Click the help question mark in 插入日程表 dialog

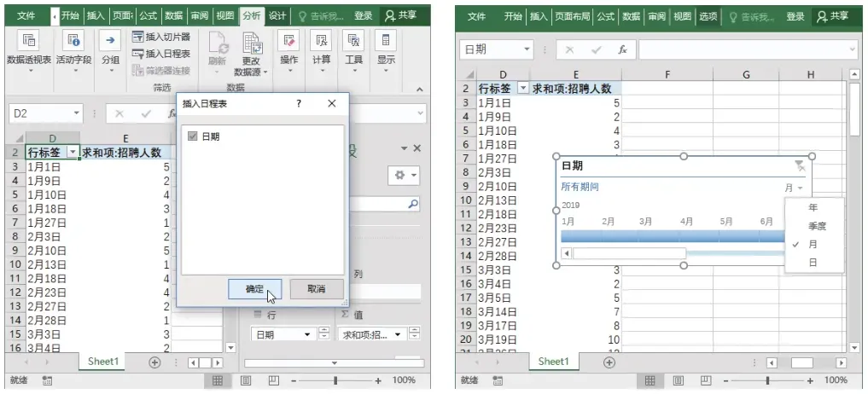click(x=299, y=103)
